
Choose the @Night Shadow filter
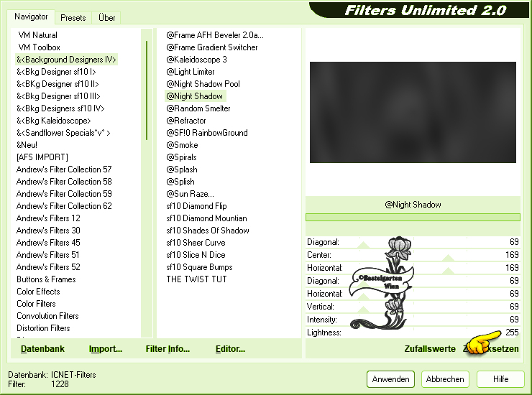[x=196, y=96]
